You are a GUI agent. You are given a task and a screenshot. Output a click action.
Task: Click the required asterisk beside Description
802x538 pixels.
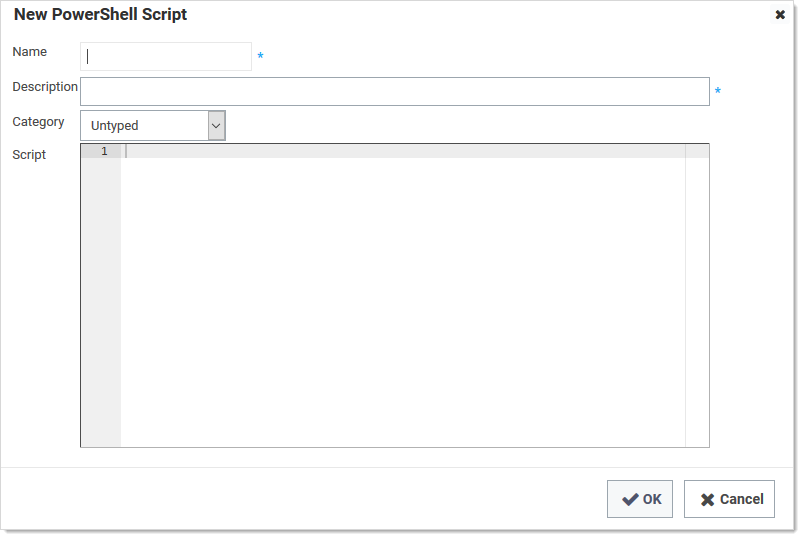[717, 92]
